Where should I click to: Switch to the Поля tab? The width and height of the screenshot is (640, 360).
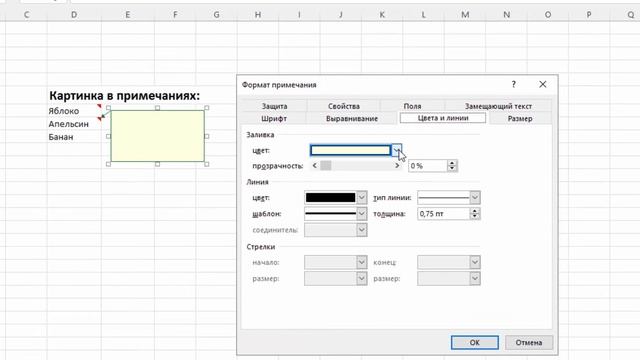coord(412,106)
